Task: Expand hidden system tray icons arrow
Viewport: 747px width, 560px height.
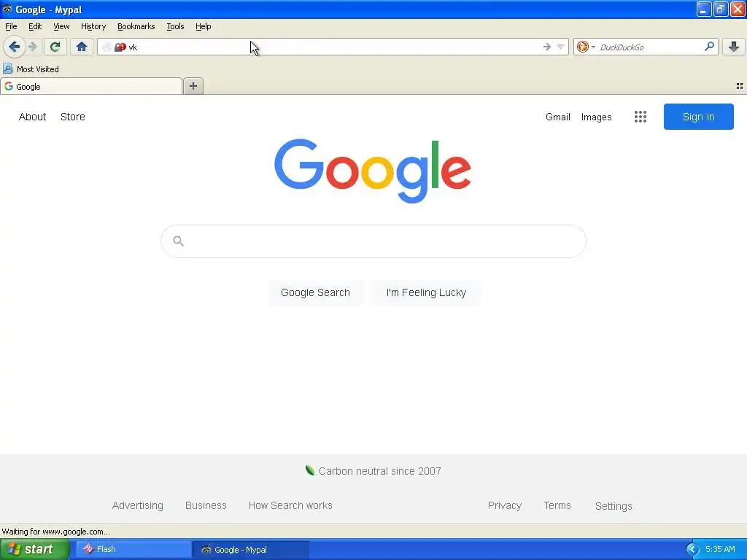Action: (x=693, y=550)
